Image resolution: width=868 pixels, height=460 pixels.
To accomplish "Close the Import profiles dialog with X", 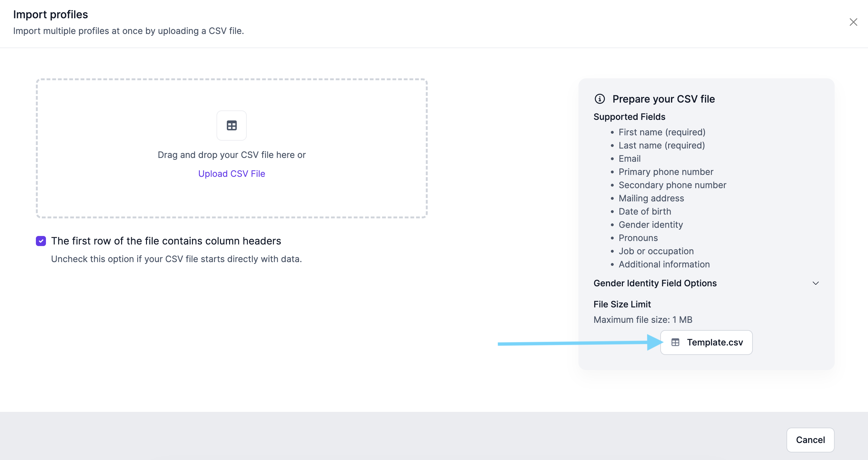I will pos(853,22).
